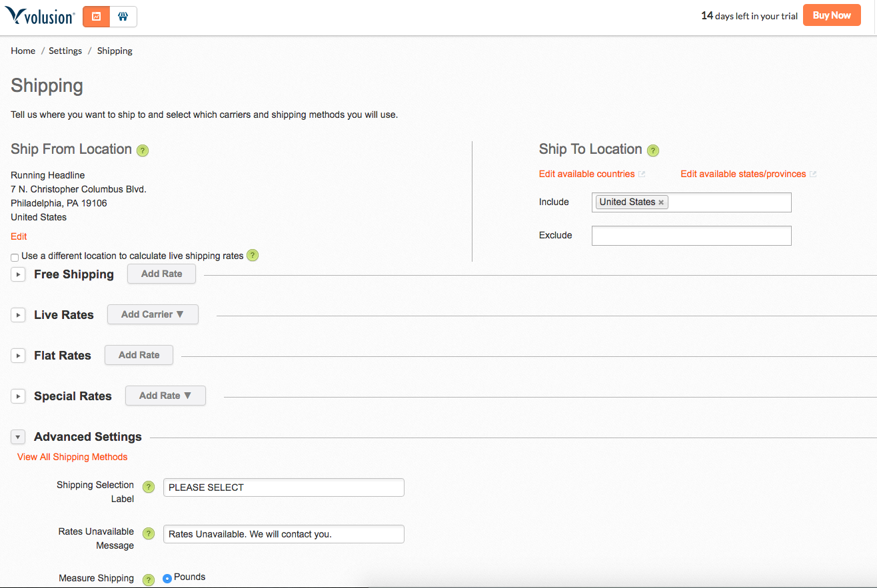The width and height of the screenshot is (877, 588).
Task: Enable different location for live shipping rates
Action: point(15,257)
